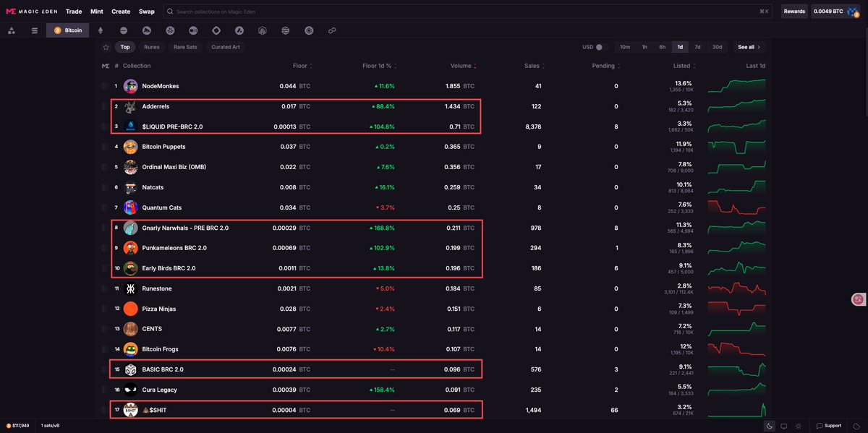The height and width of the screenshot is (433, 868).
Task: Open the Swap menu
Action: 147,12
